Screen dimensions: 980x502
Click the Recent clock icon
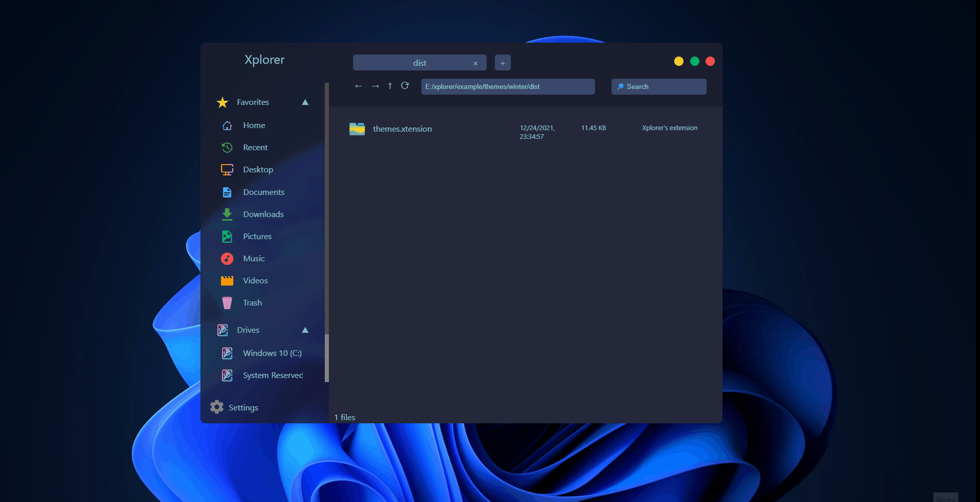[227, 148]
